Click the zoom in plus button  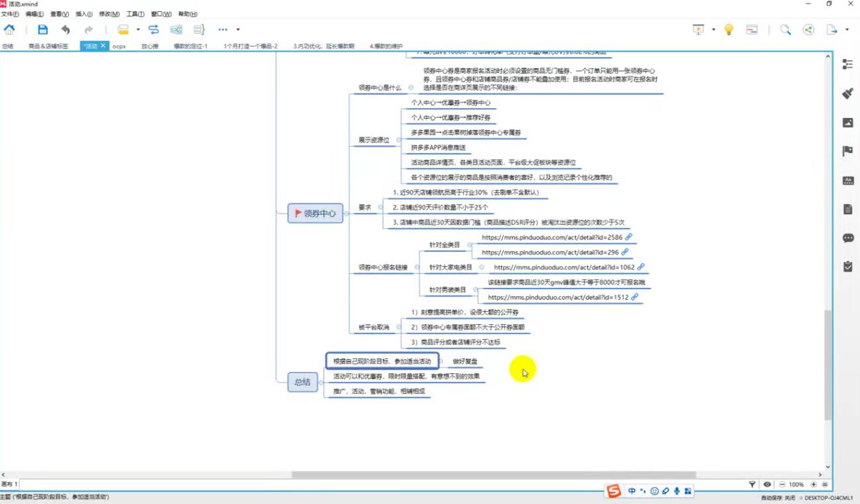tap(814, 485)
